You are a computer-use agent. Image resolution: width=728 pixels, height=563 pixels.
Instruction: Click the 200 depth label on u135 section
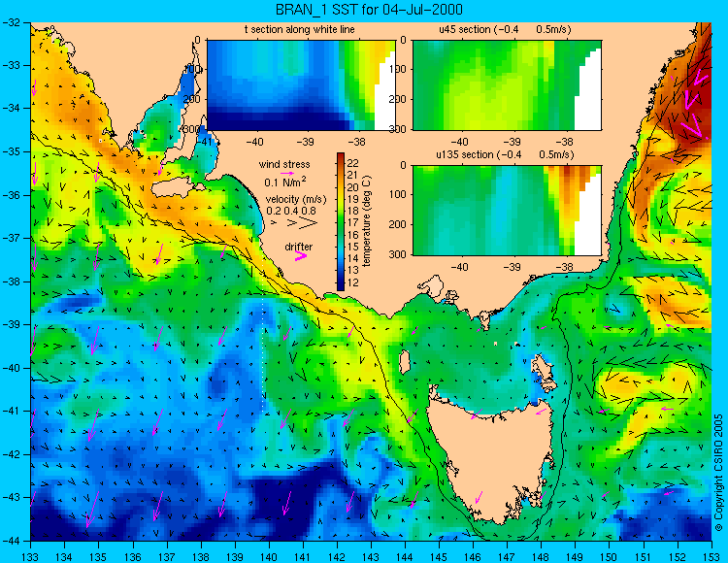[x=399, y=224]
